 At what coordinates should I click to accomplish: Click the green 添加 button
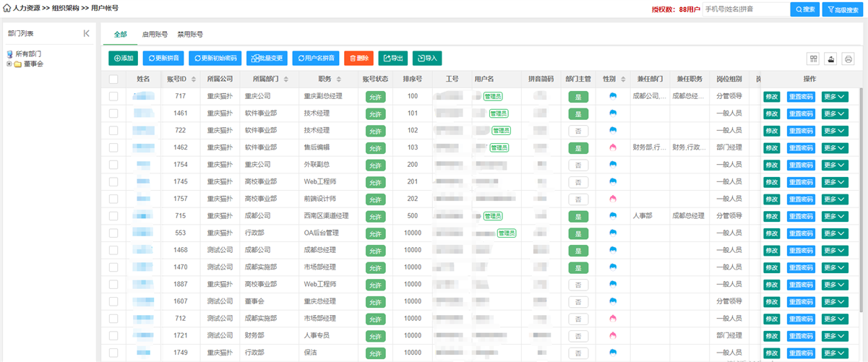click(123, 58)
